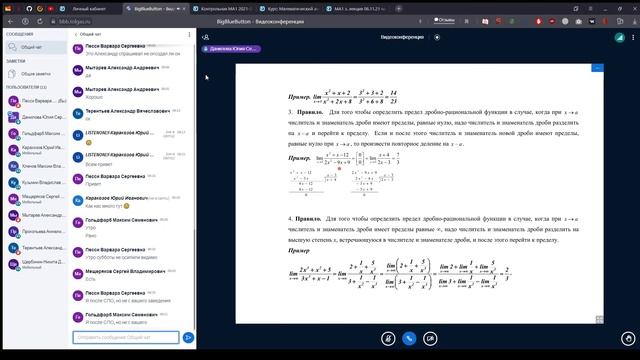Open a new browser tab
This screenshot has width=640, height=360.
pos(398,9)
